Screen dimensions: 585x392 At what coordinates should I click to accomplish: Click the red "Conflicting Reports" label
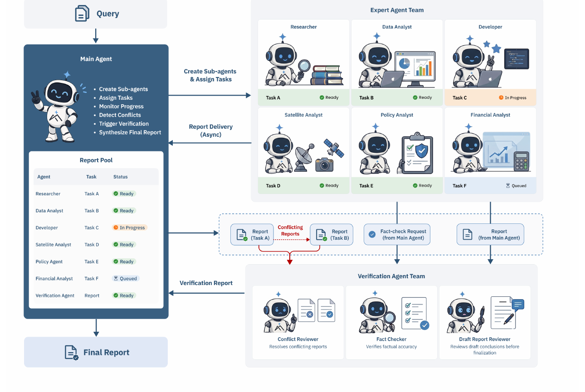[x=290, y=231]
